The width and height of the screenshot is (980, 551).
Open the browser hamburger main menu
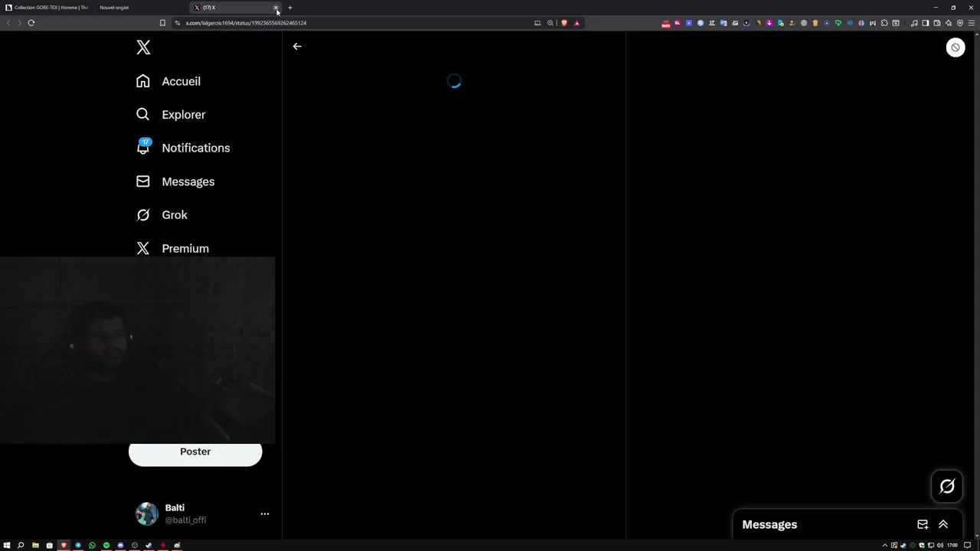coord(972,23)
